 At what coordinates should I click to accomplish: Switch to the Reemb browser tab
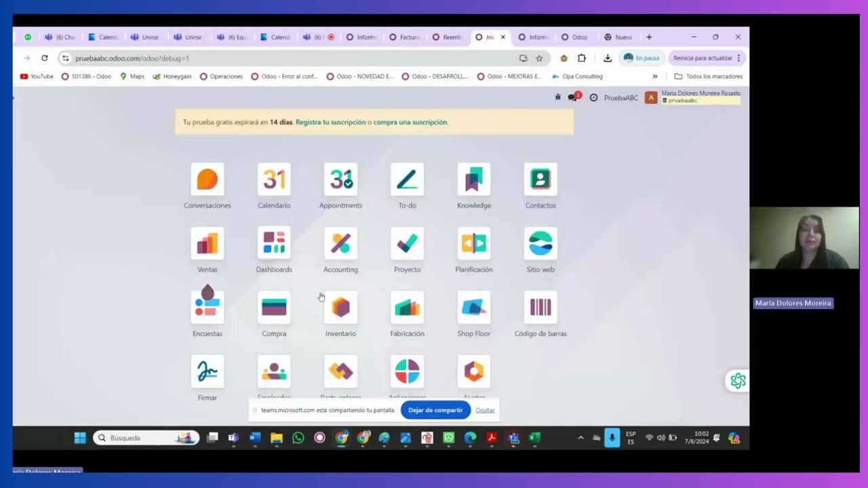tap(447, 37)
